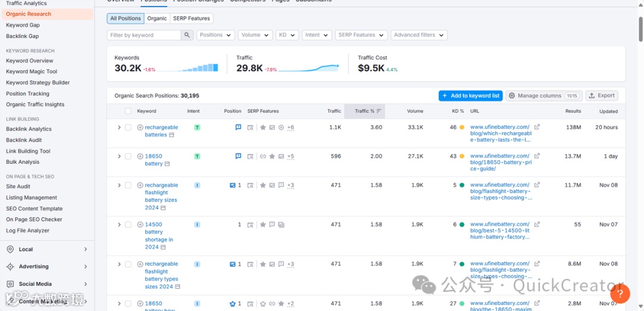Click the search magnifier icon next to keyword filter
The image size is (644, 311).
pyautogui.click(x=187, y=35)
